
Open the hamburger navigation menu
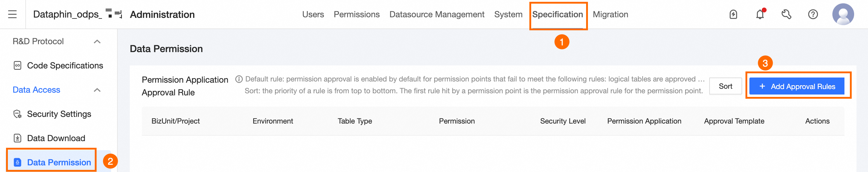12,14
